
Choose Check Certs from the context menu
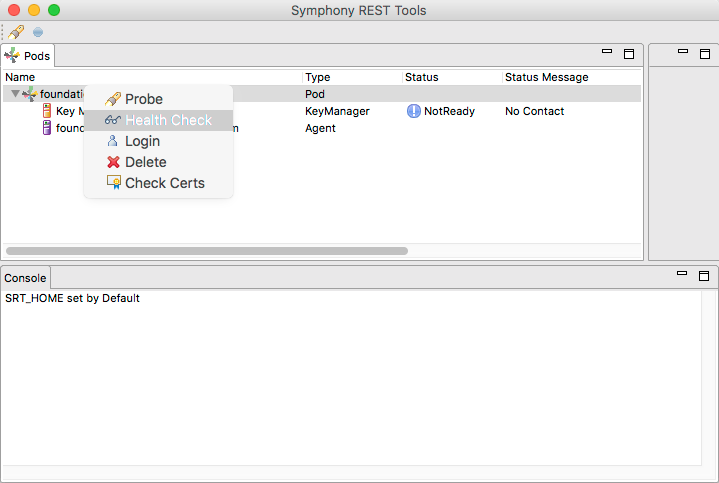[x=159, y=183]
